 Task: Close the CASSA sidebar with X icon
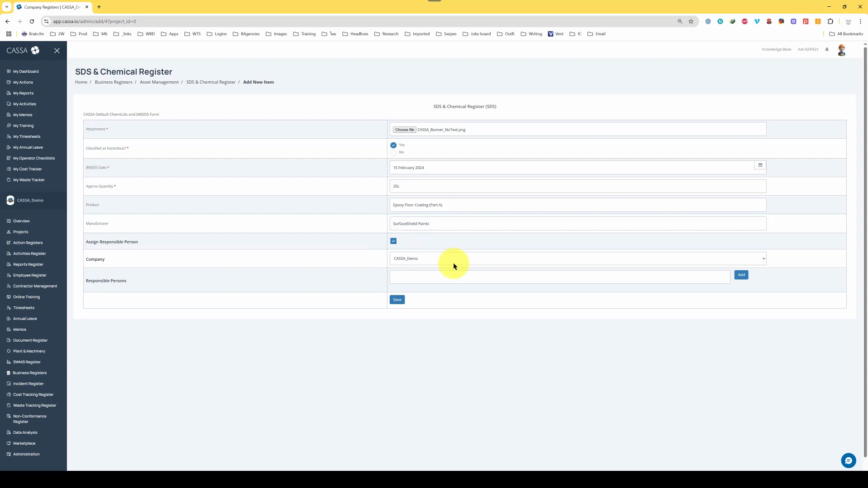pyautogui.click(x=57, y=51)
